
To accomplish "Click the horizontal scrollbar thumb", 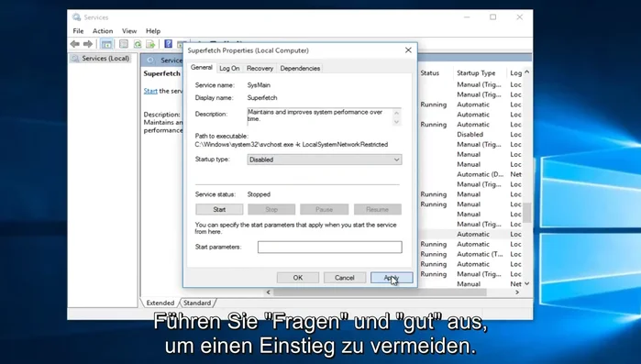I will coord(381,292).
